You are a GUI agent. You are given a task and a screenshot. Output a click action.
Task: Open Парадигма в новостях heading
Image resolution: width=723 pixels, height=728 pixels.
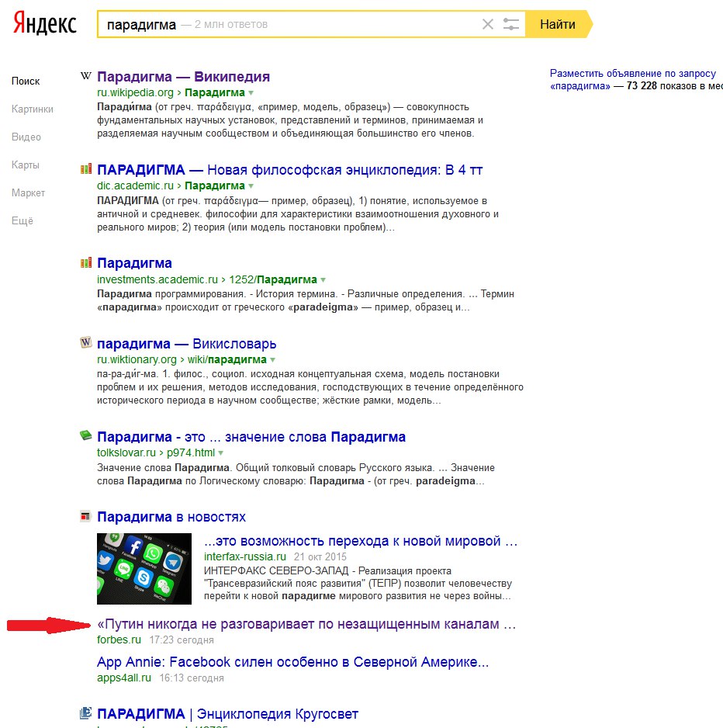(171, 517)
